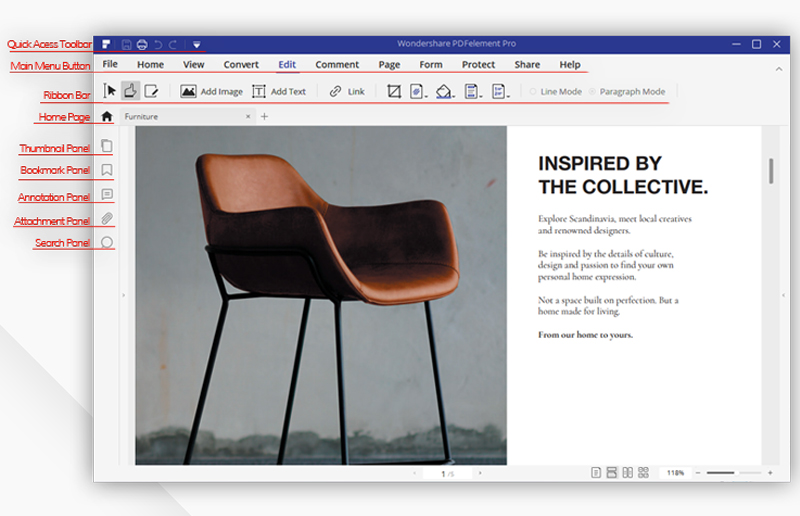The height and width of the screenshot is (516, 800).
Task: Activate the edit object tool icon
Action: 152,91
